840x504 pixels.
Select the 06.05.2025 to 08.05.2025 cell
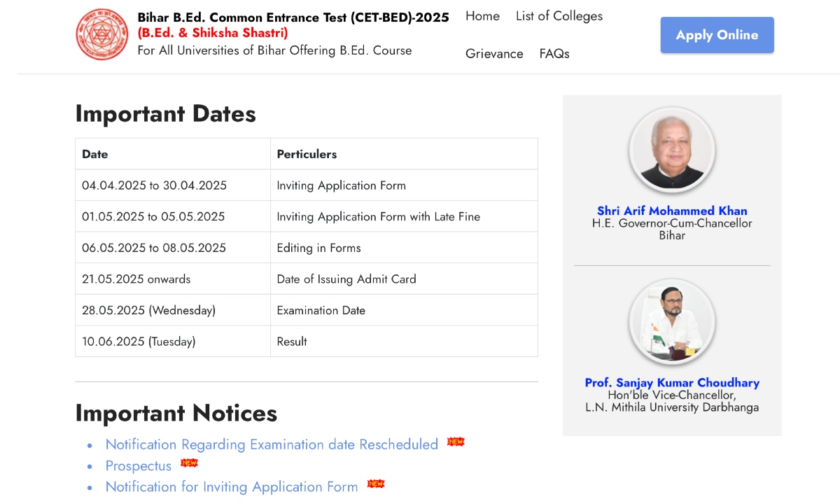173,248
